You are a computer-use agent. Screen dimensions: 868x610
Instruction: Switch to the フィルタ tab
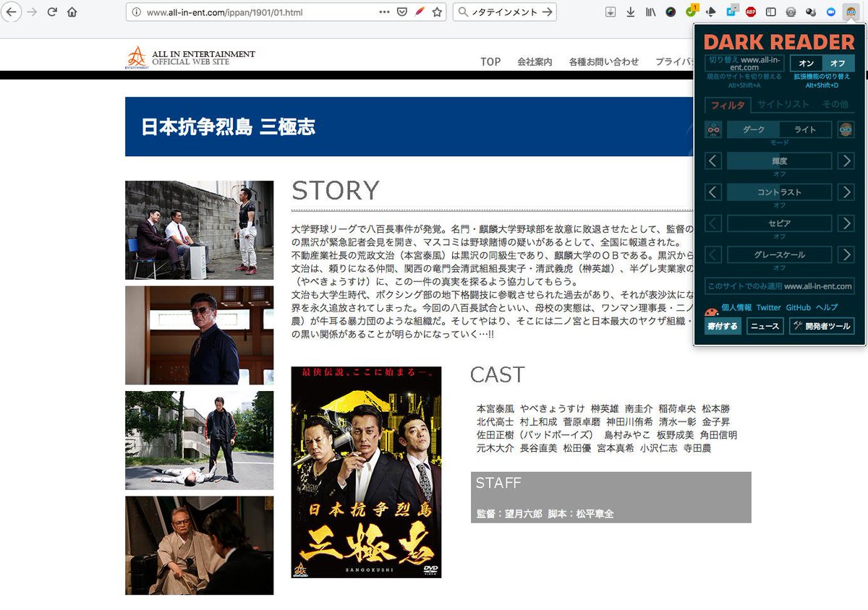(x=728, y=106)
